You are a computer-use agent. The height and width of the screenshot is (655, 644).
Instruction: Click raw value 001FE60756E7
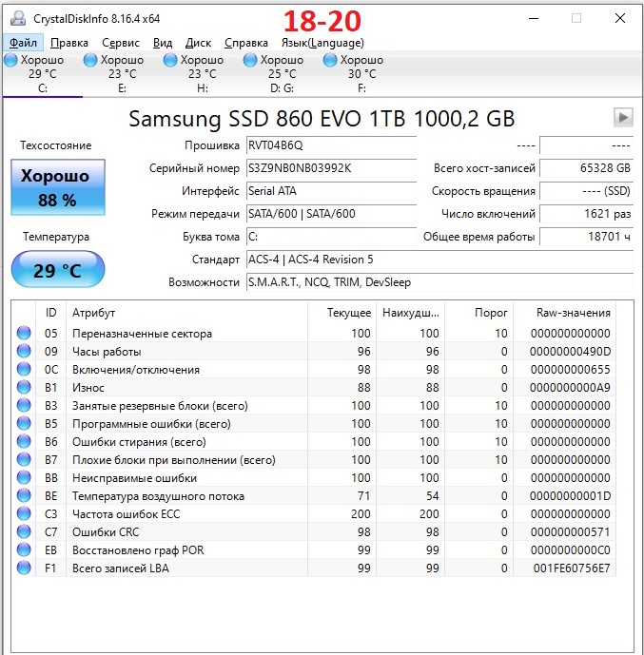click(572, 568)
